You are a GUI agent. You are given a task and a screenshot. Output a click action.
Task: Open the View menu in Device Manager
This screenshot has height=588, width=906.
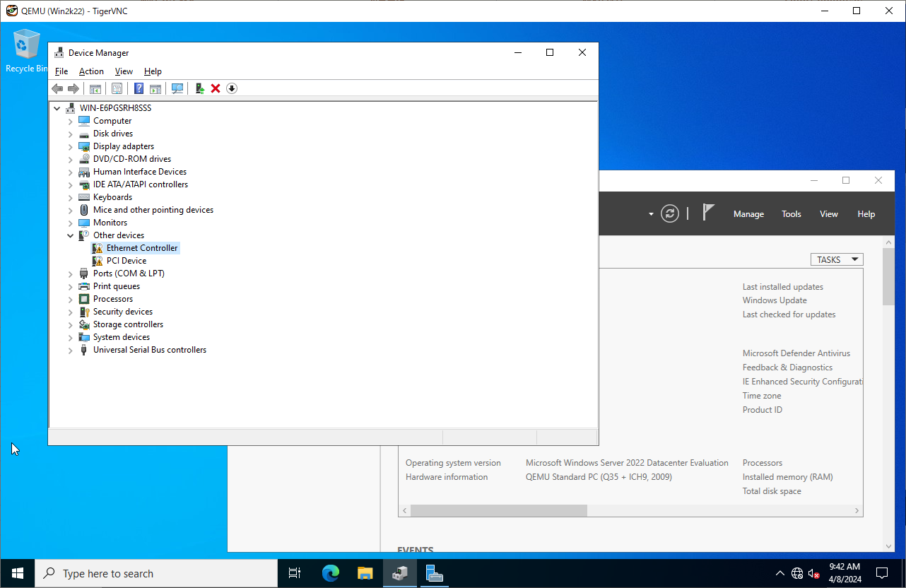pyautogui.click(x=124, y=71)
